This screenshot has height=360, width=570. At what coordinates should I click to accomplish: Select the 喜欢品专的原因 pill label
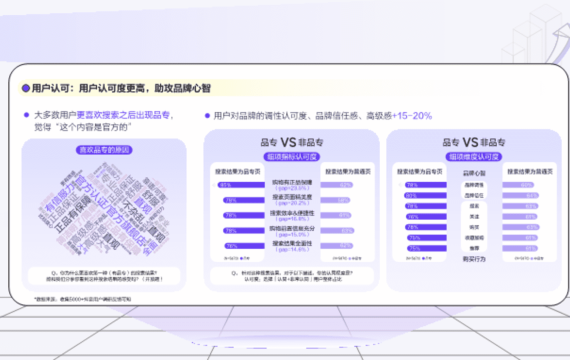pyautogui.click(x=104, y=150)
